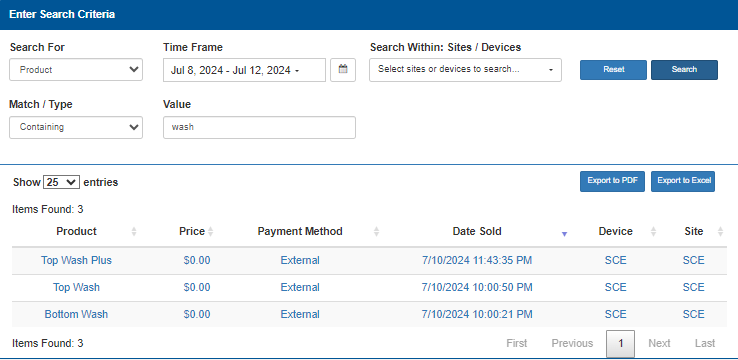Click the Enter Search Criteria header
The width and height of the screenshot is (738, 360).
pyautogui.click(x=62, y=14)
